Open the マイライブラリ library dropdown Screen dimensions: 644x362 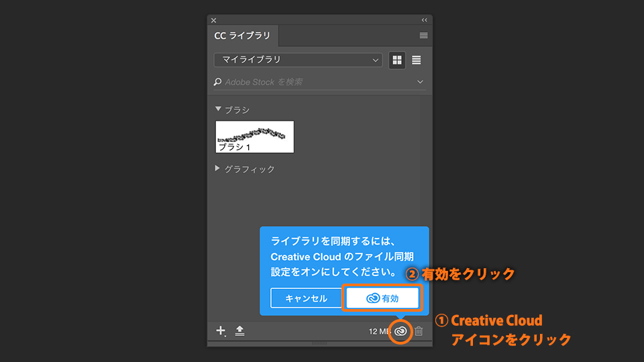coord(298,60)
